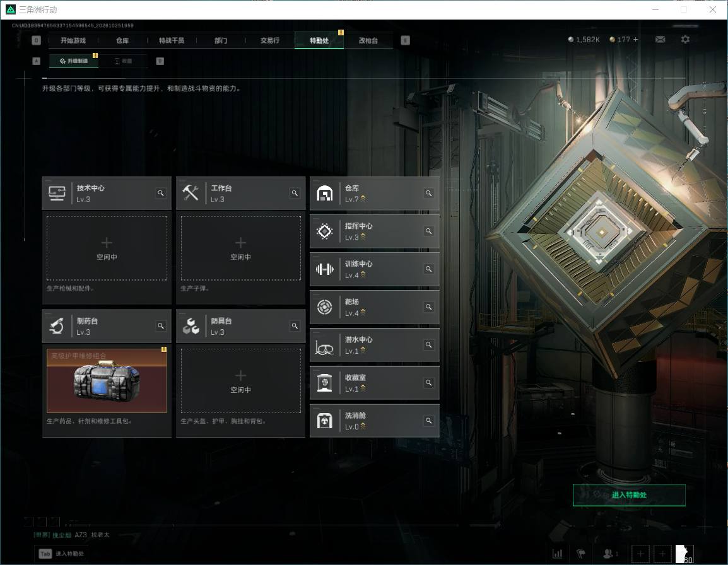Inspect 收藏室 with its magnifier icon

[x=428, y=383]
